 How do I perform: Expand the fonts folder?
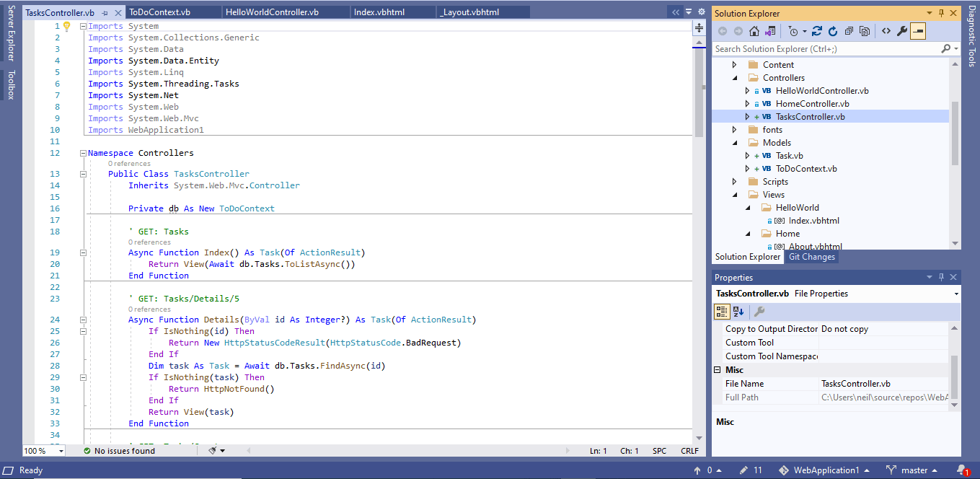point(734,129)
